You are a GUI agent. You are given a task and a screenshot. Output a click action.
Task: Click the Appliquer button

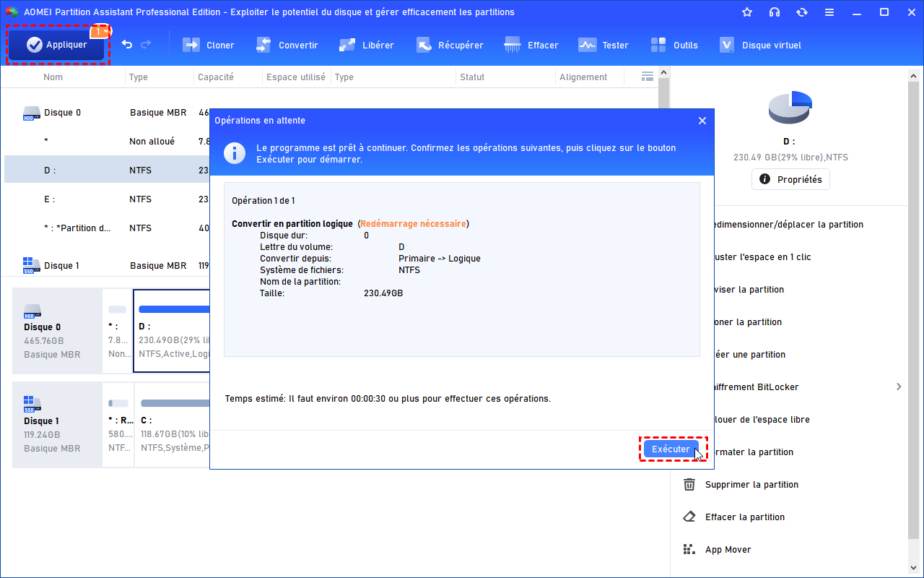click(x=57, y=45)
